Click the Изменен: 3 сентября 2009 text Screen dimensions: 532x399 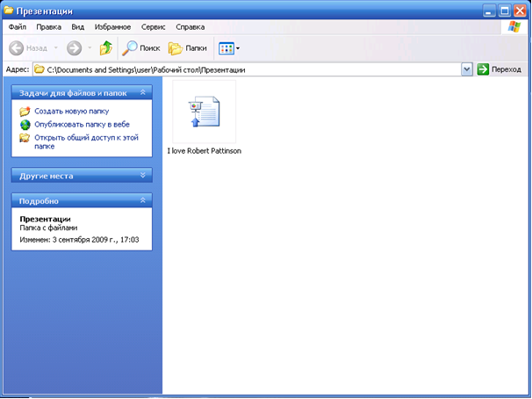pyautogui.click(x=79, y=240)
